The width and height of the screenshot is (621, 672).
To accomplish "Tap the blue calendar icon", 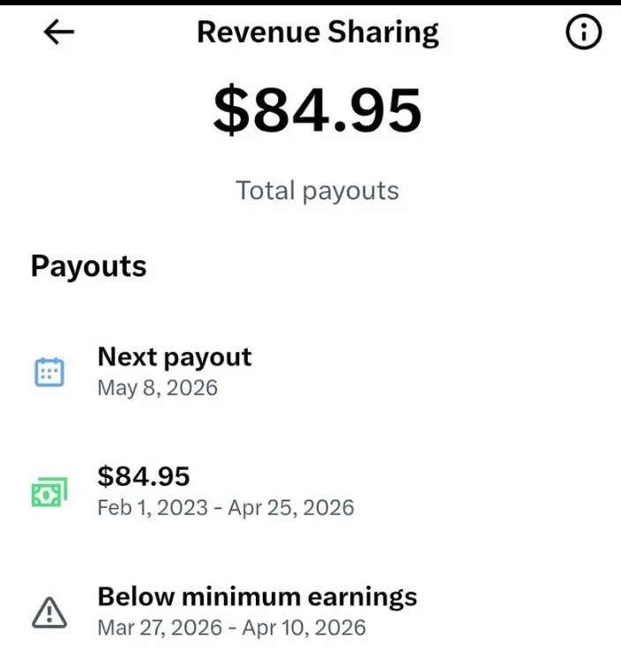I will point(49,372).
